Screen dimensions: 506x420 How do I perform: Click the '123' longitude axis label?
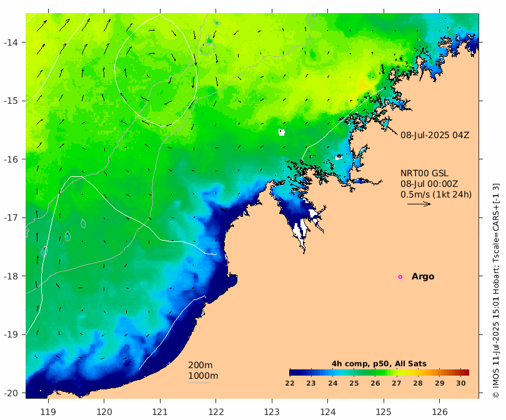point(272,412)
